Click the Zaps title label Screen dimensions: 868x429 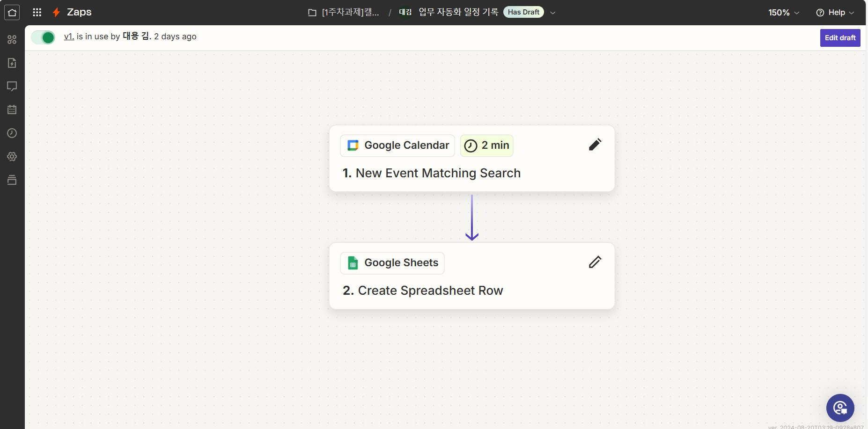(x=79, y=12)
